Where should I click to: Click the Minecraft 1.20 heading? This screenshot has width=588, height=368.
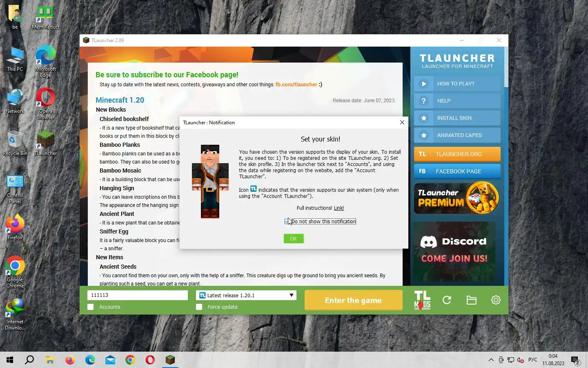click(120, 100)
